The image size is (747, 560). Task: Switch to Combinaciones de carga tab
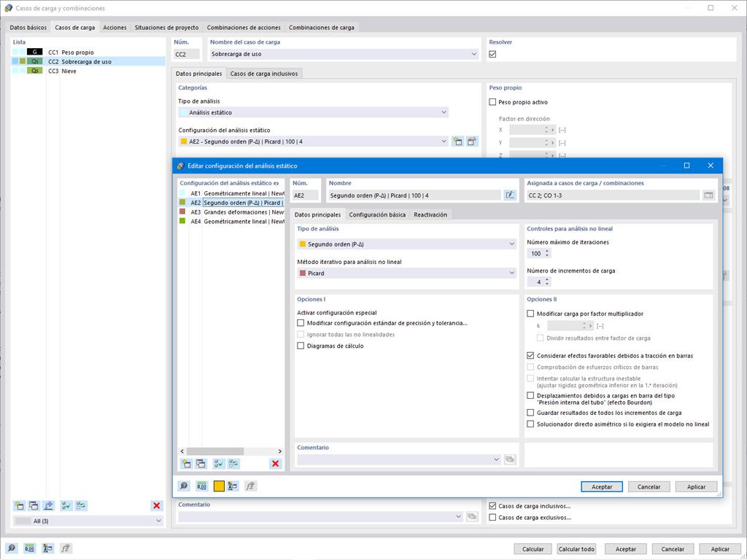click(x=322, y=28)
